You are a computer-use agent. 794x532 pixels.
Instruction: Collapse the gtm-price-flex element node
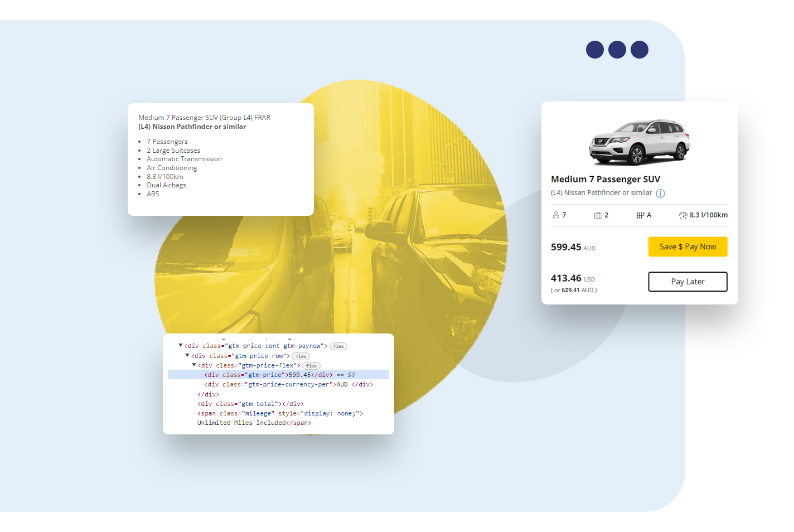coord(193,365)
